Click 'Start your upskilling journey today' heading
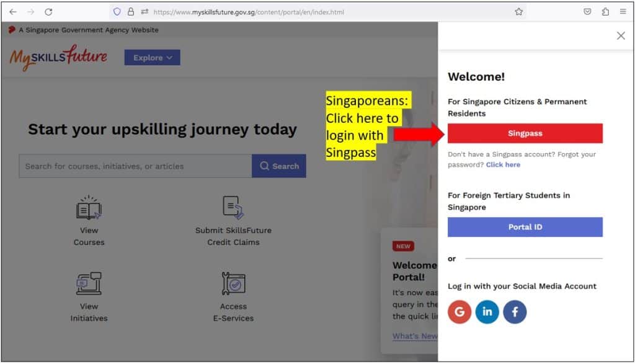635x364 pixels. (162, 130)
